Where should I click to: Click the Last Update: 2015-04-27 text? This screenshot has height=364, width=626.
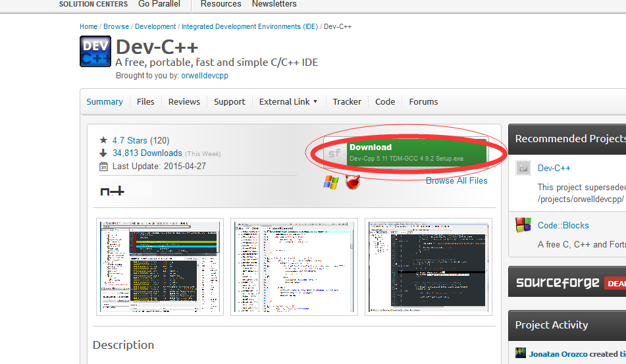coord(159,167)
